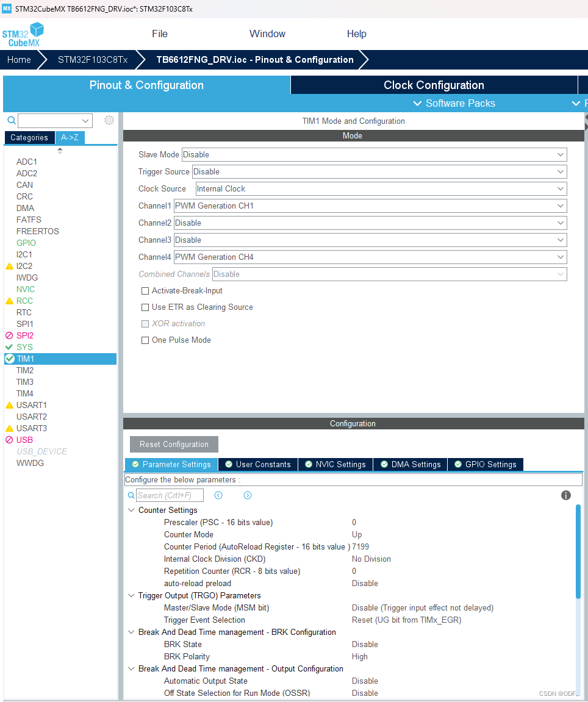588x702 pixels.
Task: Click the MX title bar app icon
Action: coord(7,9)
